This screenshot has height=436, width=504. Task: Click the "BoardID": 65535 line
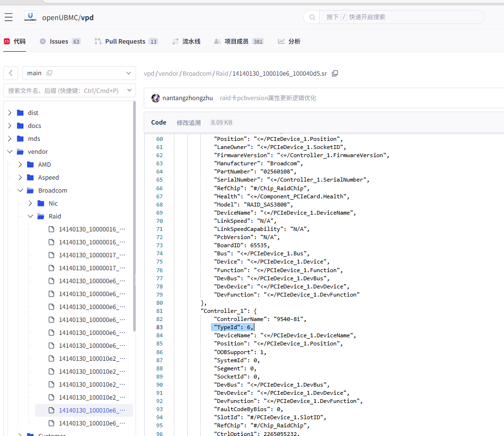(x=242, y=245)
